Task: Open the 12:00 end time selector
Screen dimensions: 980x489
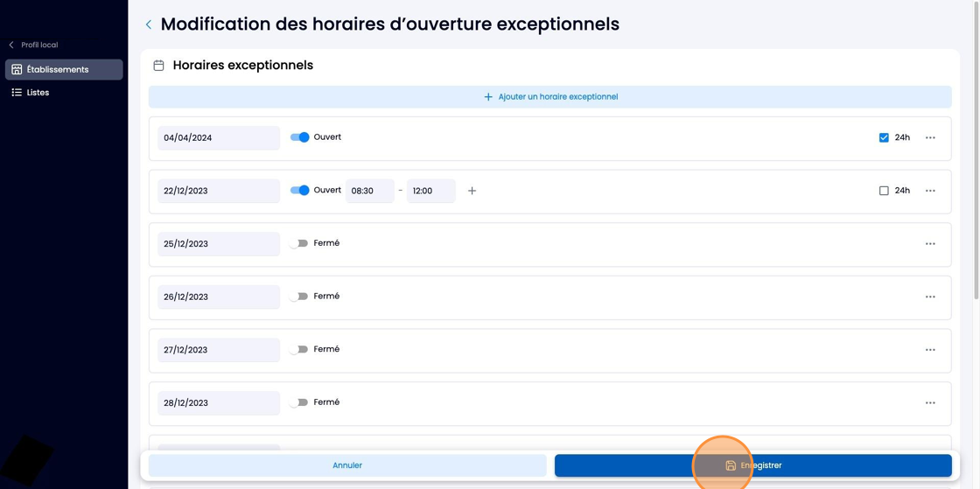Action: pos(431,191)
